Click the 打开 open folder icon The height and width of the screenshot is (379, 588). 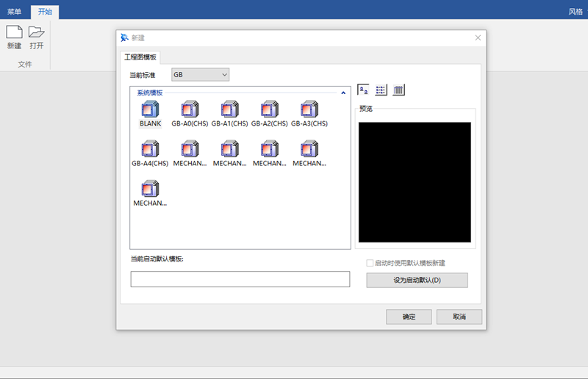[36, 32]
